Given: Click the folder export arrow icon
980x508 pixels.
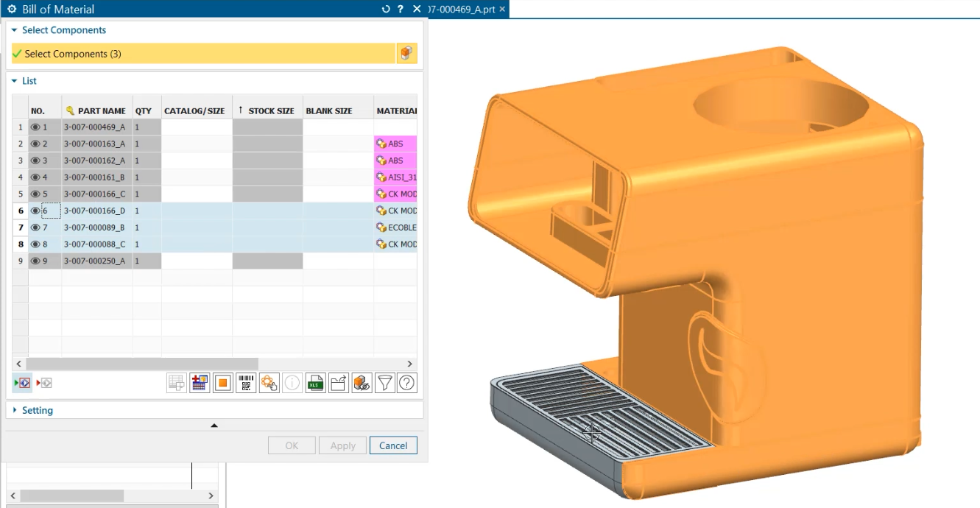Looking at the screenshot, I should (x=339, y=383).
